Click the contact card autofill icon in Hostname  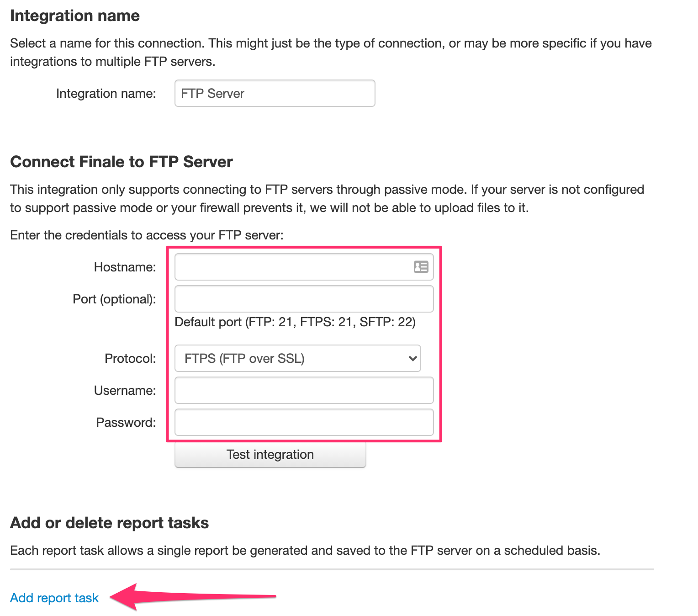pyautogui.click(x=421, y=267)
